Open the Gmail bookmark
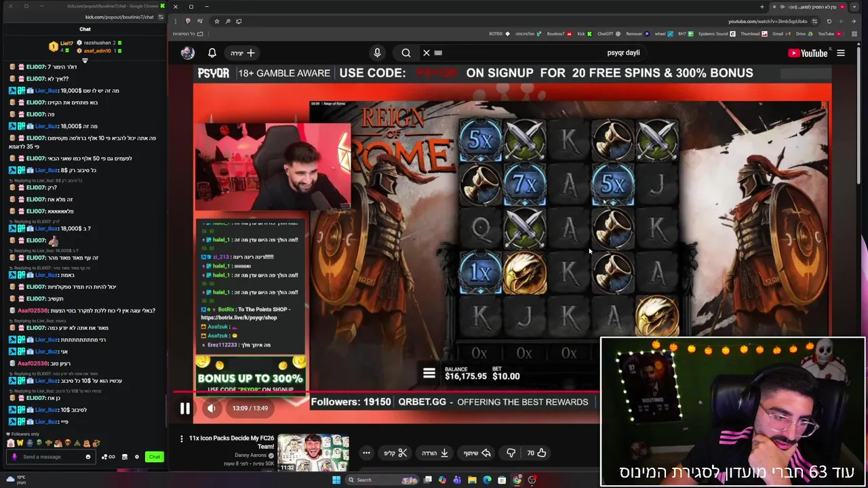The image size is (868, 488). tap(781, 34)
